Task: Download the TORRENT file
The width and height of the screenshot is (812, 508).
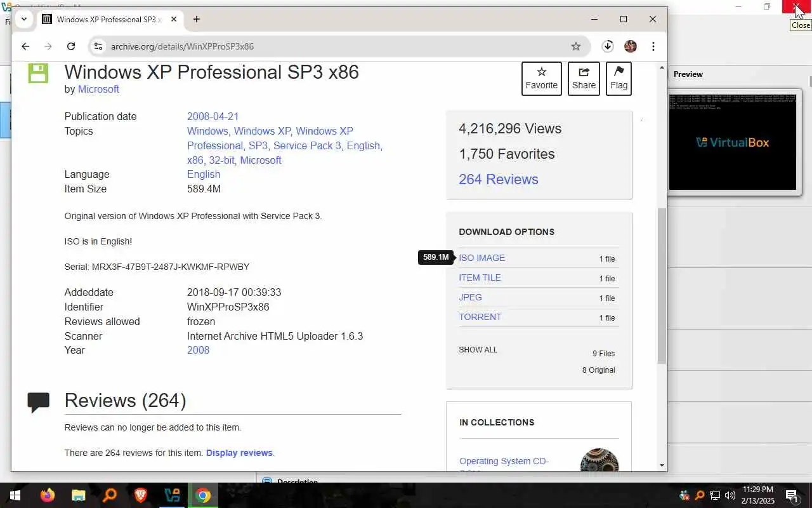Action: point(480,317)
